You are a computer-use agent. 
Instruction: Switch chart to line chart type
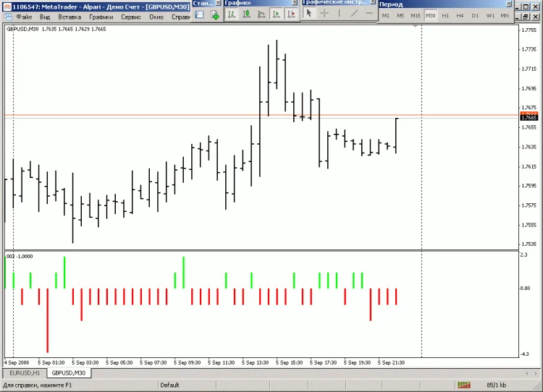261,14
